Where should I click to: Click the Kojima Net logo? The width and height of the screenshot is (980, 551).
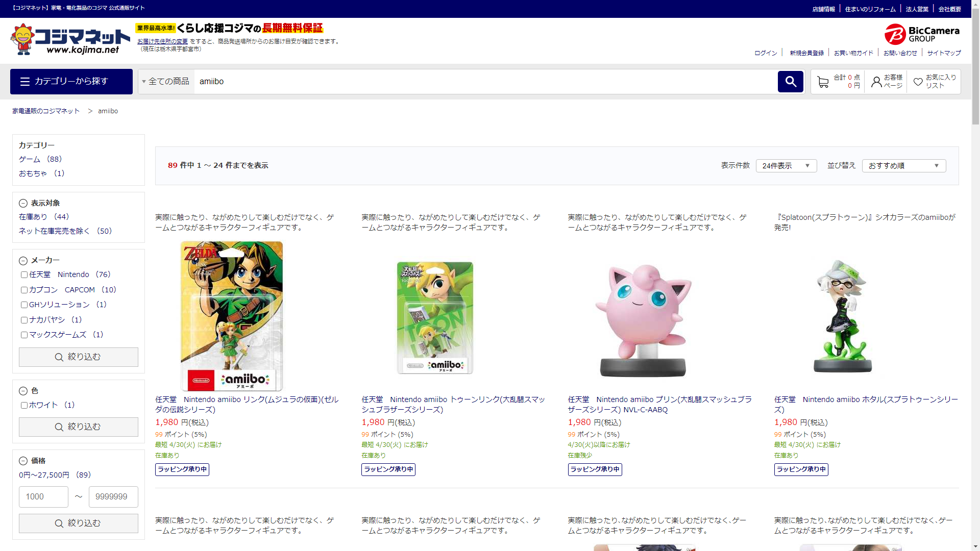(x=70, y=39)
